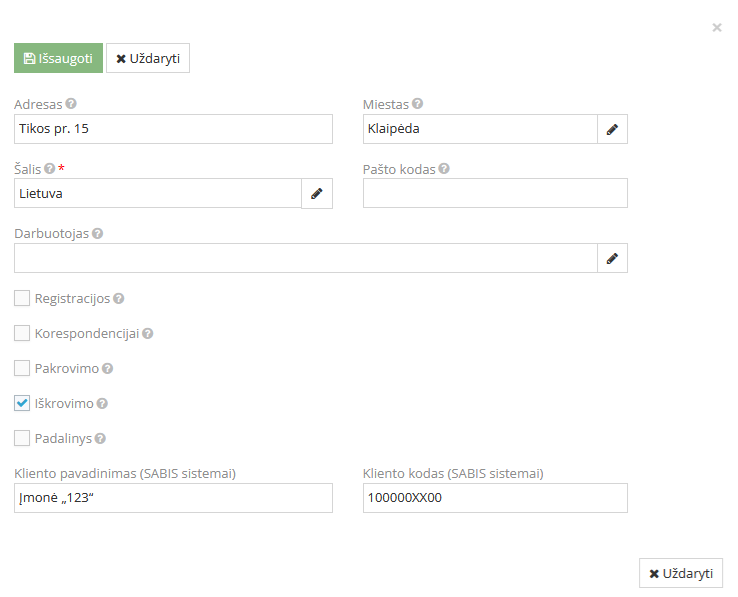This screenshot has height=597, width=738.
Task: Uncheck the Iškrovimo checkbox
Action: tap(22, 403)
